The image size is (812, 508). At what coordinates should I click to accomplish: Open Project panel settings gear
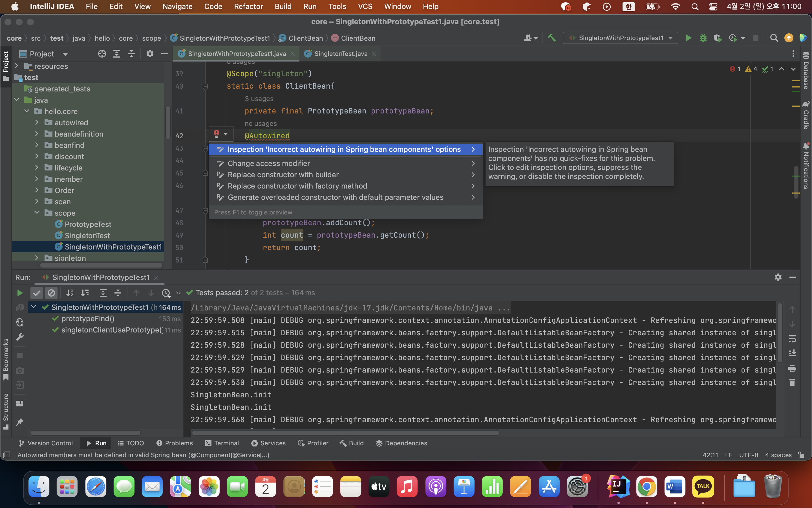pyautogui.click(x=150, y=54)
